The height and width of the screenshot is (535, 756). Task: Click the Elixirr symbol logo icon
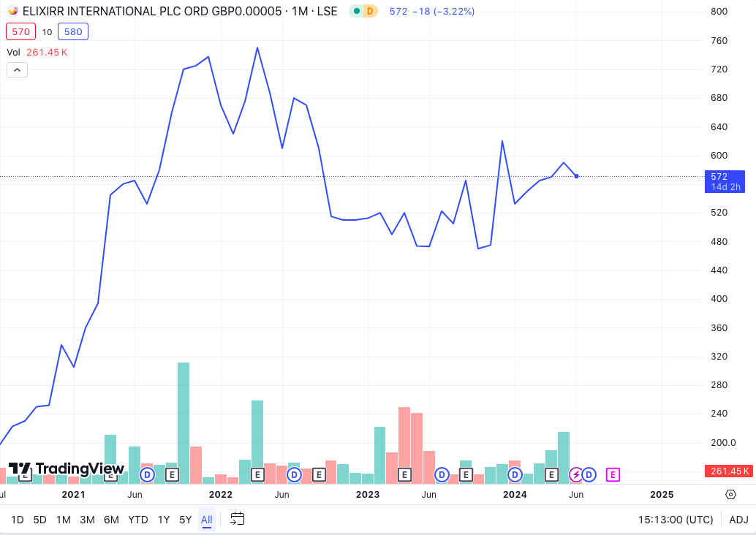click(12, 11)
